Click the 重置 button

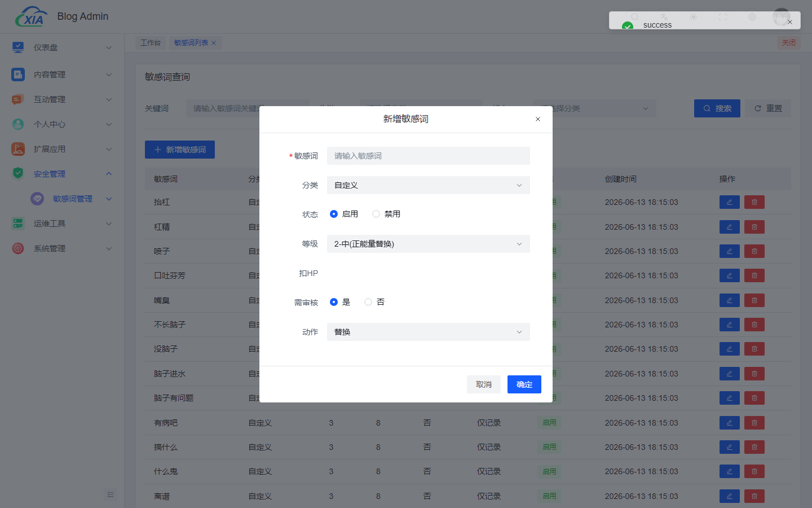[769, 108]
